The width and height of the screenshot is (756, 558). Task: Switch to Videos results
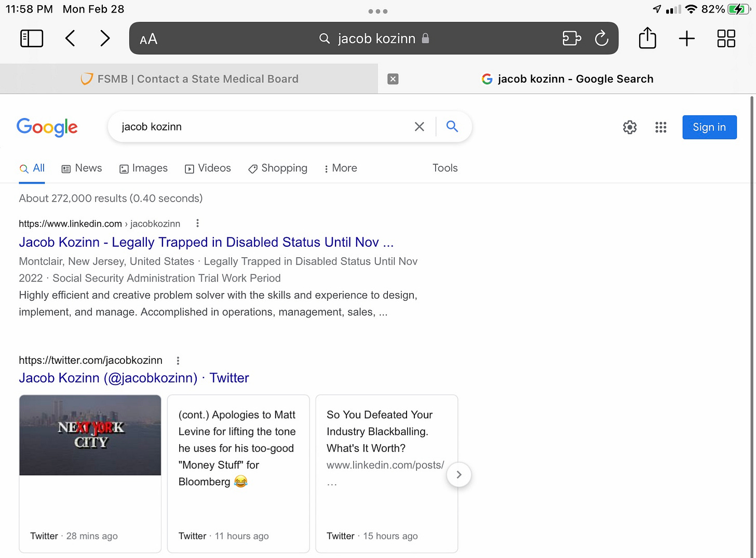(x=208, y=168)
